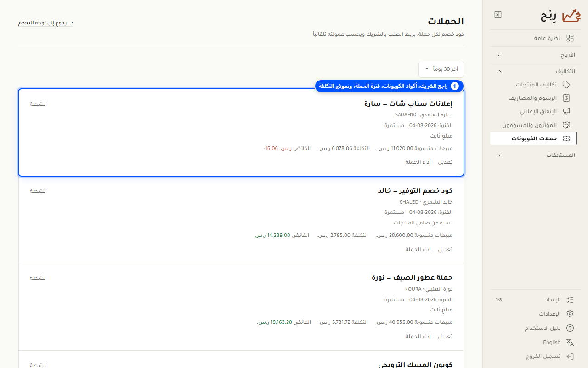Click the ربح logo icon
The width and height of the screenshot is (588, 368).
[571, 15]
